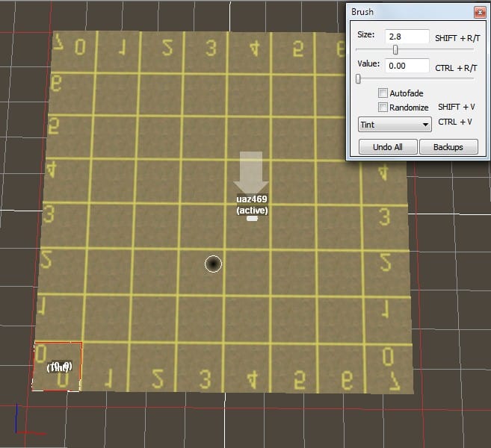Screen dimensions: 491x448
Task: Enable the Autofade checkbox
Action: (x=383, y=93)
